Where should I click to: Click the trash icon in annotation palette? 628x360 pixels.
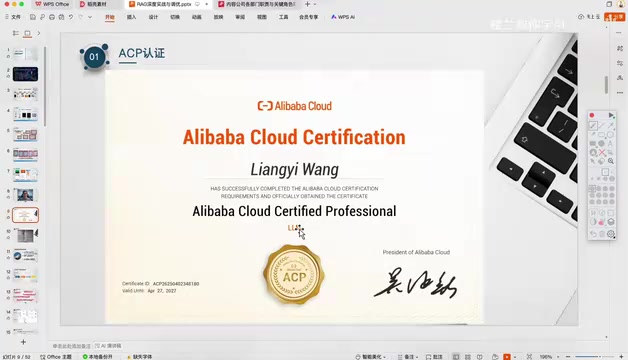pos(602,234)
